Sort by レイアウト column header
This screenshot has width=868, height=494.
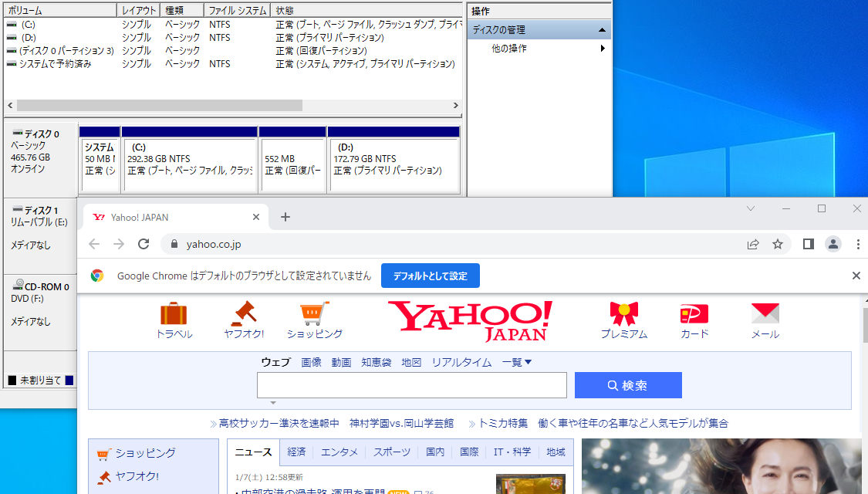click(x=138, y=11)
